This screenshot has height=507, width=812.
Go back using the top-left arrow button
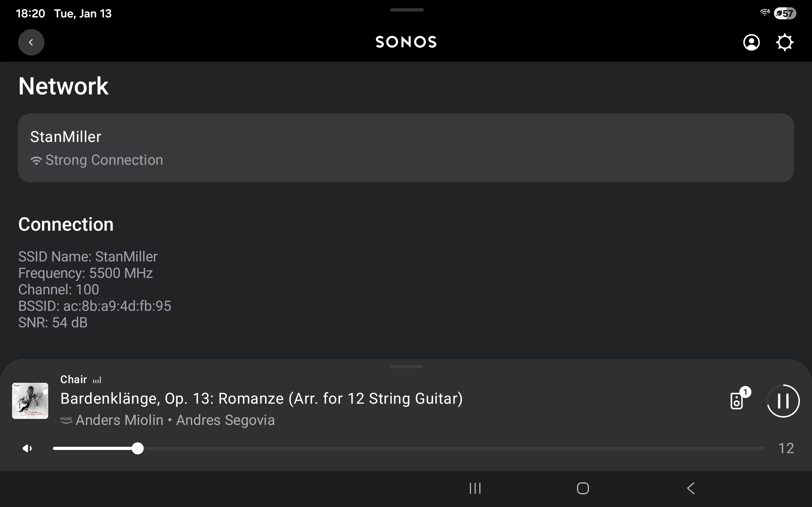click(31, 42)
